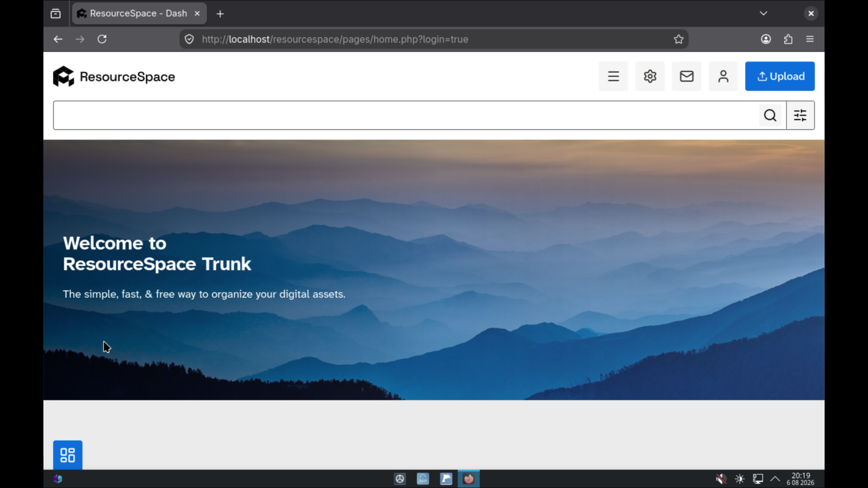Screen dimensions: 868x488
Task: Reload the current page
Action: (102, 39)
